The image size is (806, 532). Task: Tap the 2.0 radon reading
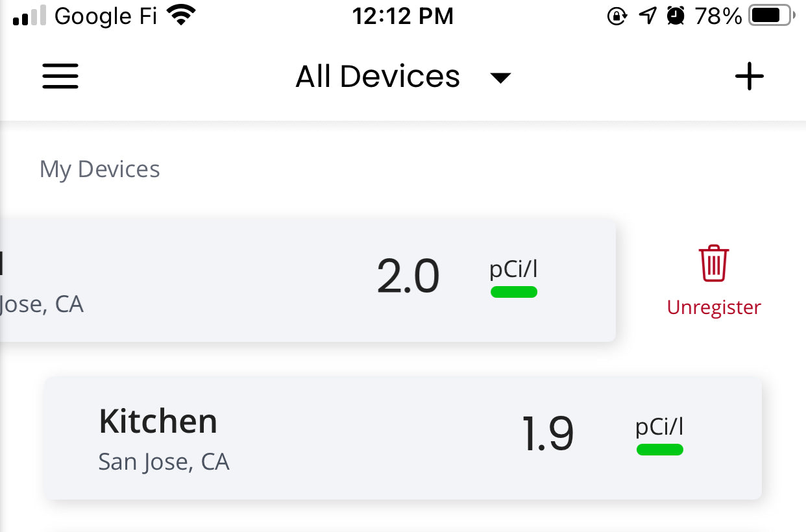(408, 277)
